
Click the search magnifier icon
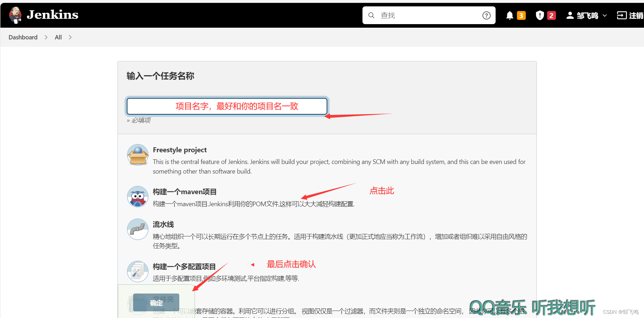pyautogui.click(x=371, y=15)
